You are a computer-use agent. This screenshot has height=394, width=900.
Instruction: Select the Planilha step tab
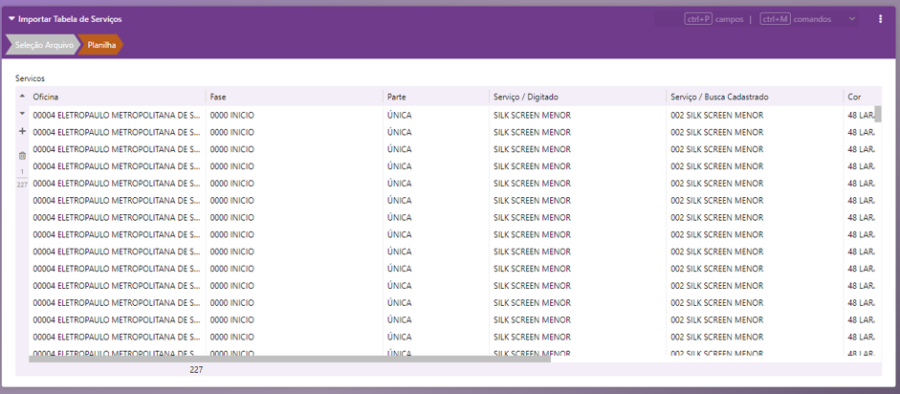pyautogui.click(x=101, y=44)
